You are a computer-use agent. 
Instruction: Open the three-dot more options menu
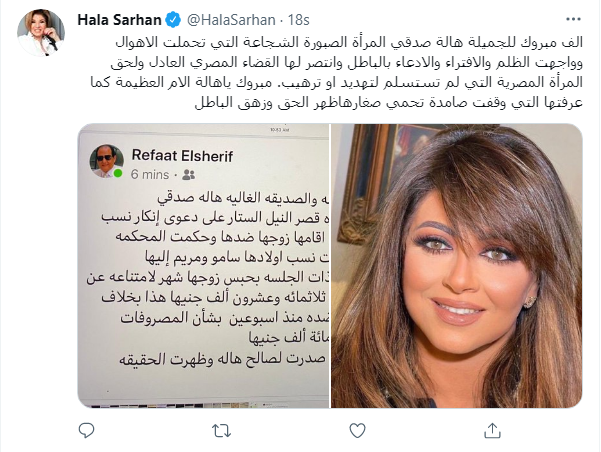point(573,19)
